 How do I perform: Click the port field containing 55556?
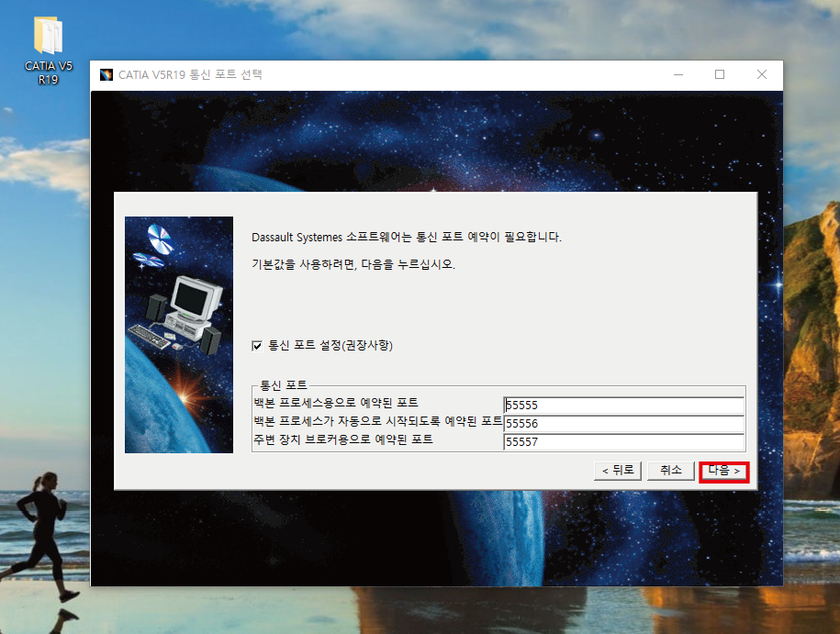[x=624, y=424]
